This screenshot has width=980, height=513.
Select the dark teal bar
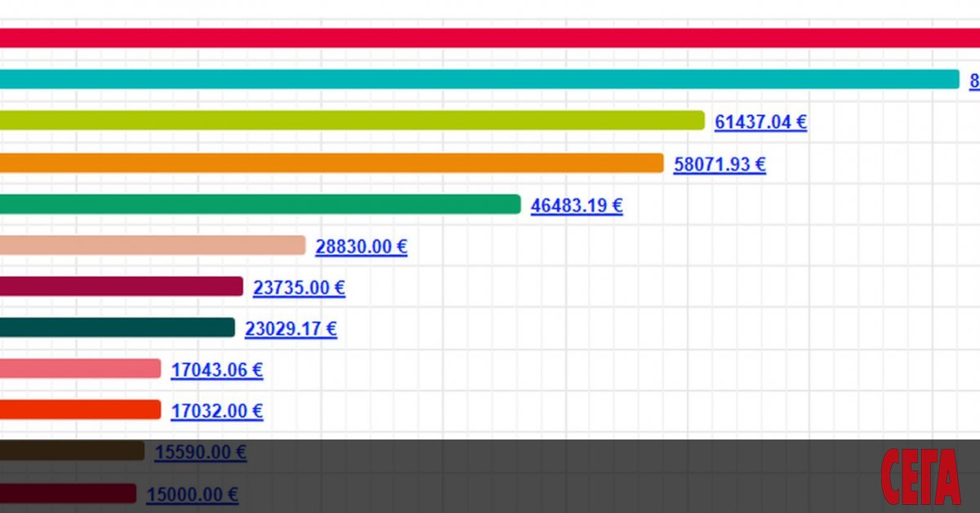point(117,328)
